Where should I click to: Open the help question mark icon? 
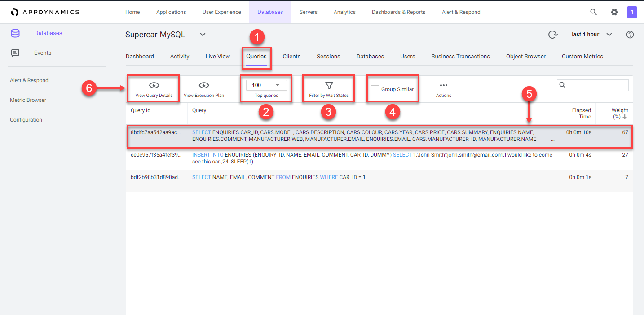point(630,35)
